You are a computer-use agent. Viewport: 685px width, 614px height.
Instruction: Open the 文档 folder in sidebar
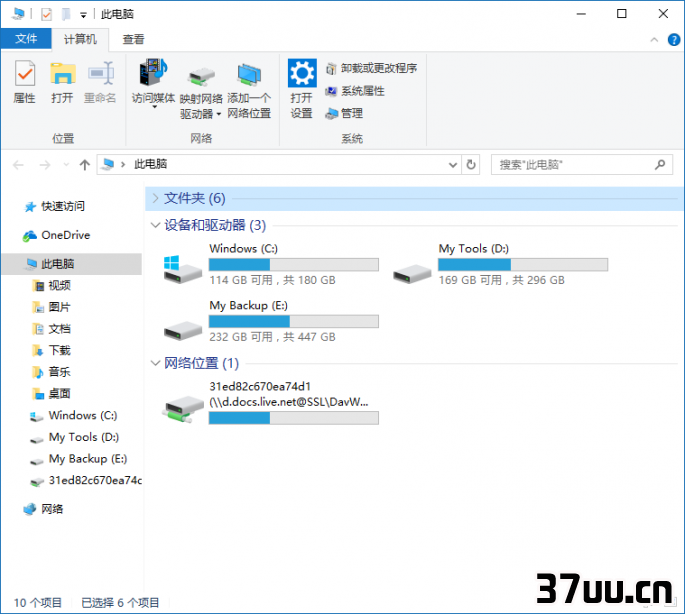pyautogui.click(x=59, y=329)
